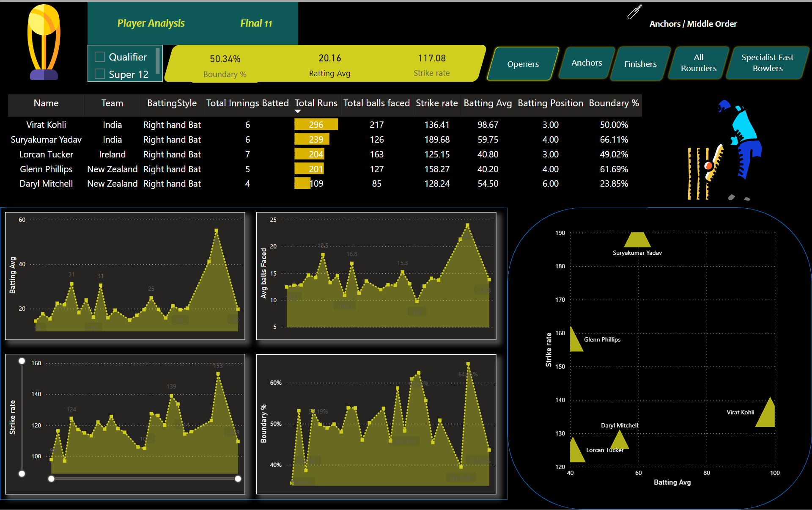Select the Finishers button
The height and width of the screenshot is (510, 812).
[x=640, y=64]
